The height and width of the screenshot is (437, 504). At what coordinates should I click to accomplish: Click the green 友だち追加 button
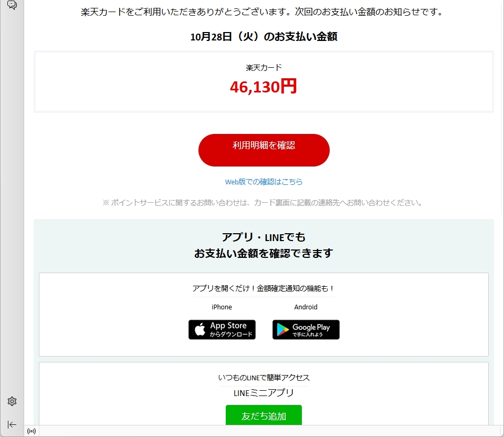click(x=264, y=415)
